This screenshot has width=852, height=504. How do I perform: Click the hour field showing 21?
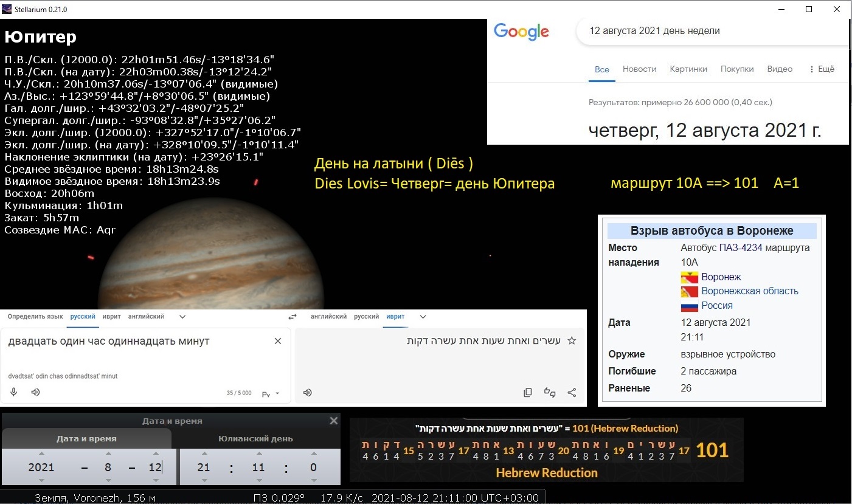(x=204, y=467)
